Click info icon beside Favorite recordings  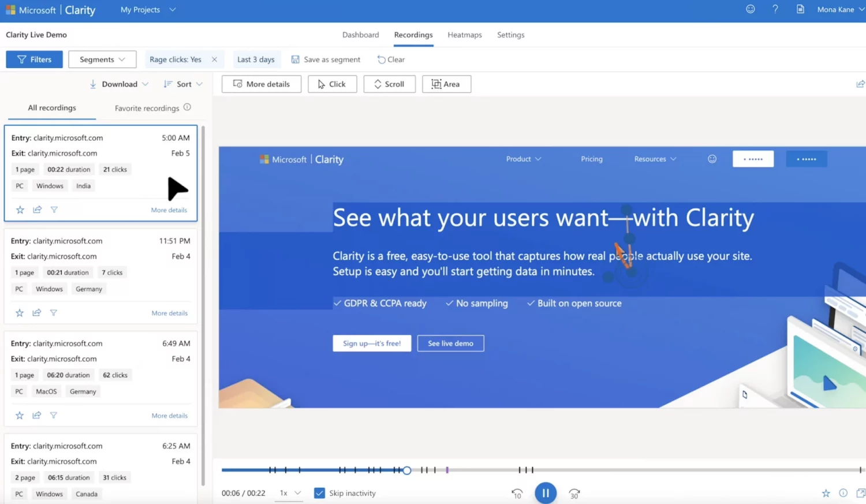(187, 107)
